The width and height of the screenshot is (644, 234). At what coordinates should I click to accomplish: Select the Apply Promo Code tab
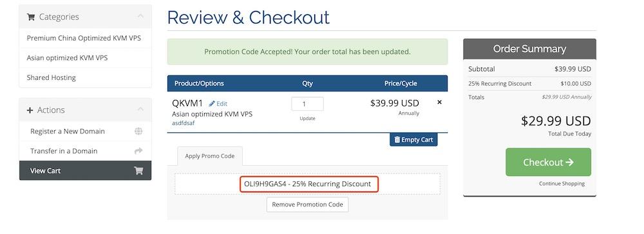(x=210, y=156)
